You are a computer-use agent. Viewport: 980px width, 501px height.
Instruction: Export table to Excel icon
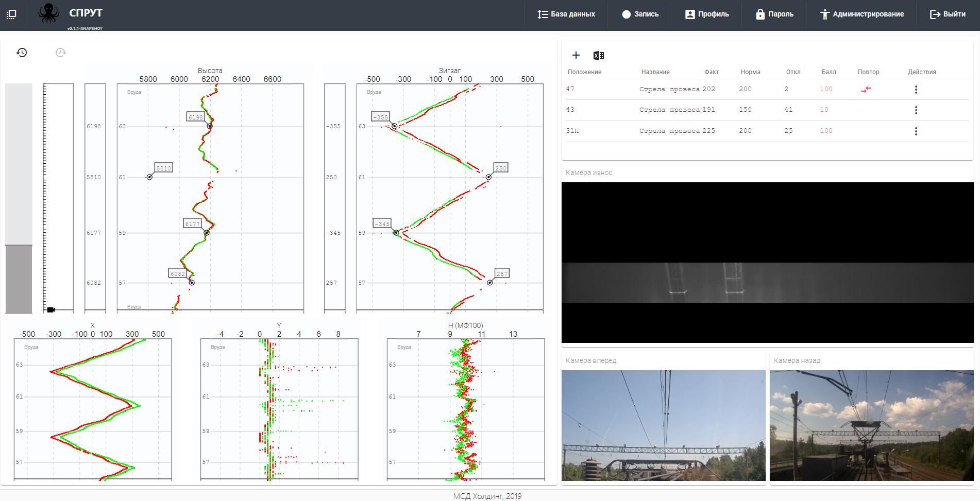click(599, 56)
